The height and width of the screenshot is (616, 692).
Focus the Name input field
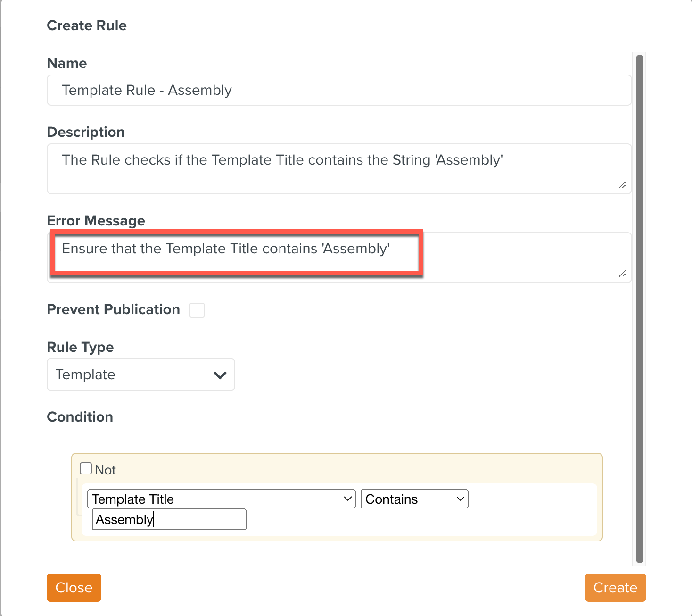pos(339,90)
